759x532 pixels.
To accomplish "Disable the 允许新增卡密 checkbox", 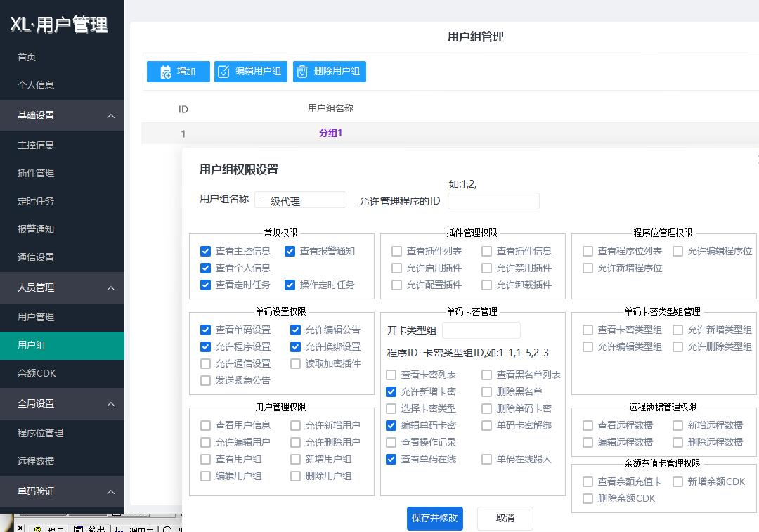I will [391, 391].
